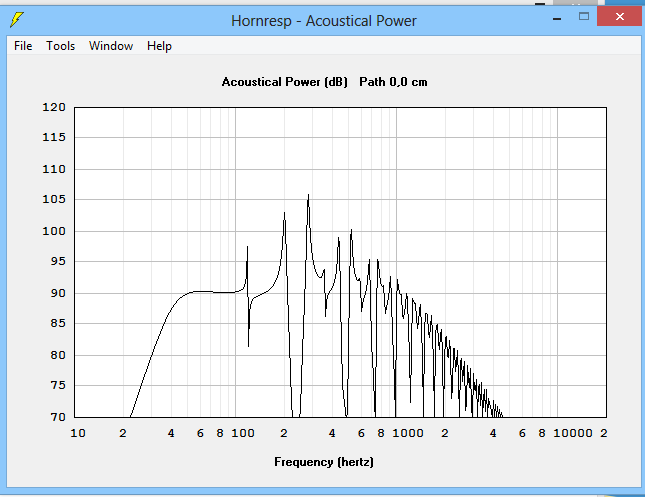The height and width of the screenshot is (497, 645).
Task: Click the 105 value on the dB axis
Action: pyautogui.click(x=54, y=199)
